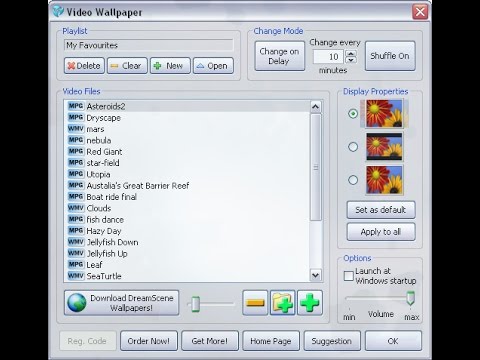This screenshot has width=480, height=360.
Task: Close the Video Wallpaper window
Action: (420, 12)
